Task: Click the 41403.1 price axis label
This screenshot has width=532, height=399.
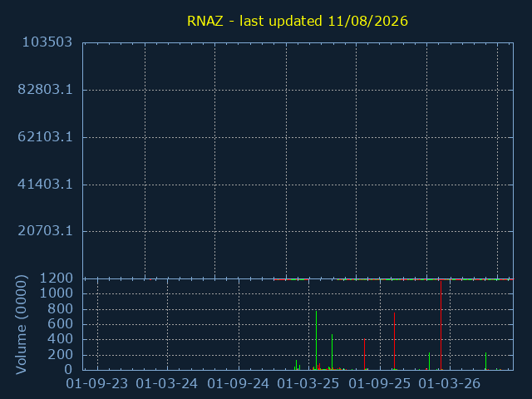Action: [45, 185]
